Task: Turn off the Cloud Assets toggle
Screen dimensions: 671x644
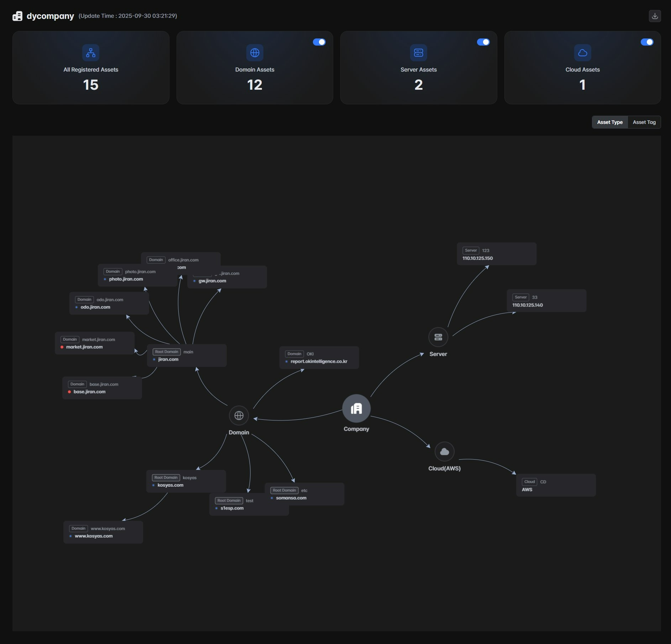Action: coord(647,42)
